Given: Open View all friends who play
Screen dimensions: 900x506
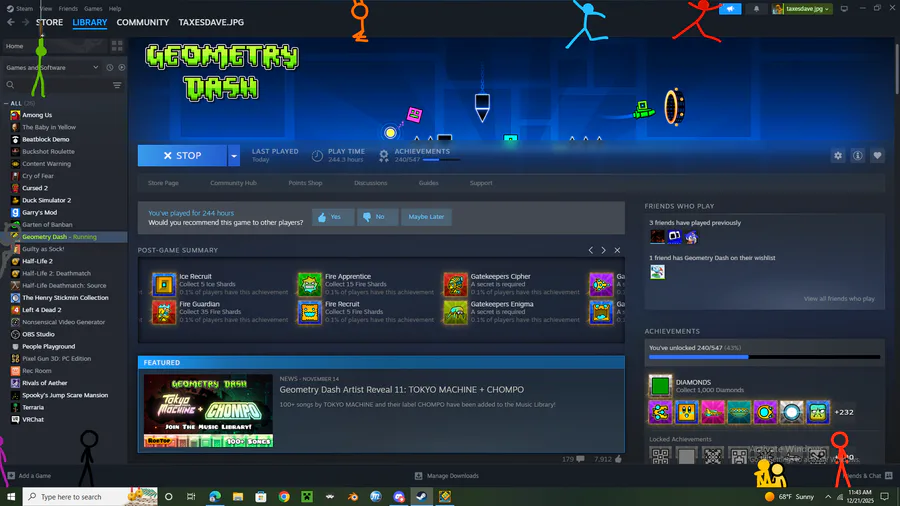Looking at the screenshot, I should pyautogui.click(x=839, y=299).
